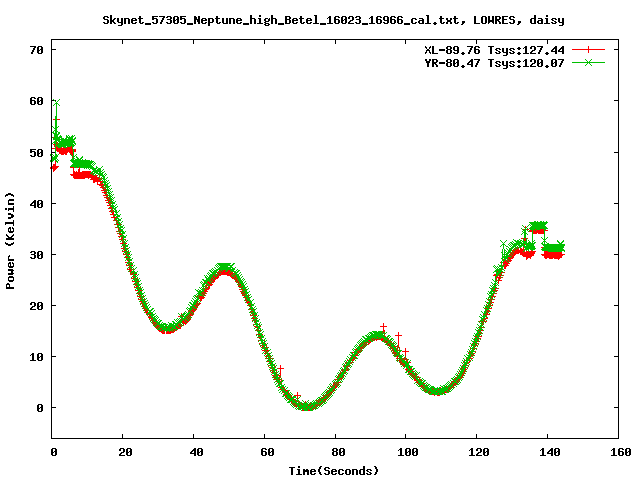Click the x-axis tick label 80
The width and height of the screenshot is (640, 480).
coord(338,452)
